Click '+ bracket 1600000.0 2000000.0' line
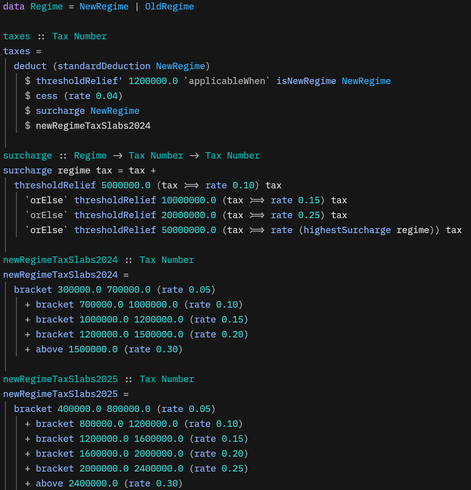 [x=136, y=454]
